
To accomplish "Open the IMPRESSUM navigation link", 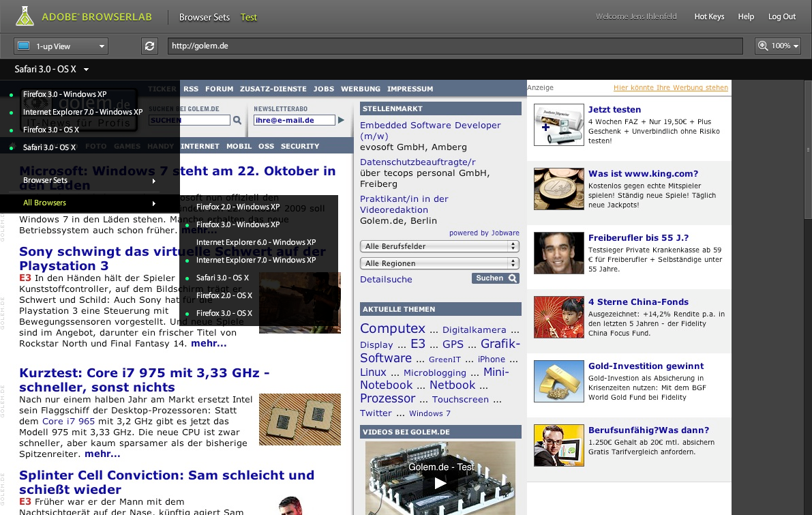I will 410,89.
